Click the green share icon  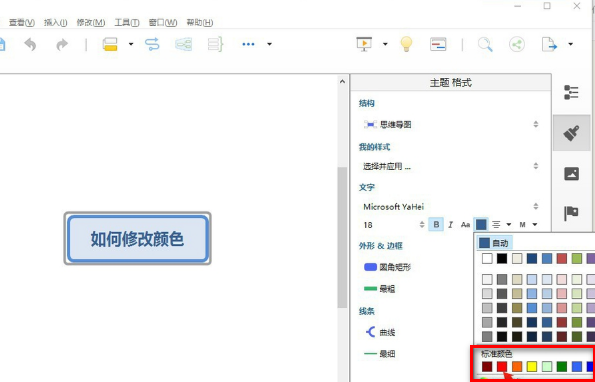[517, 44]
